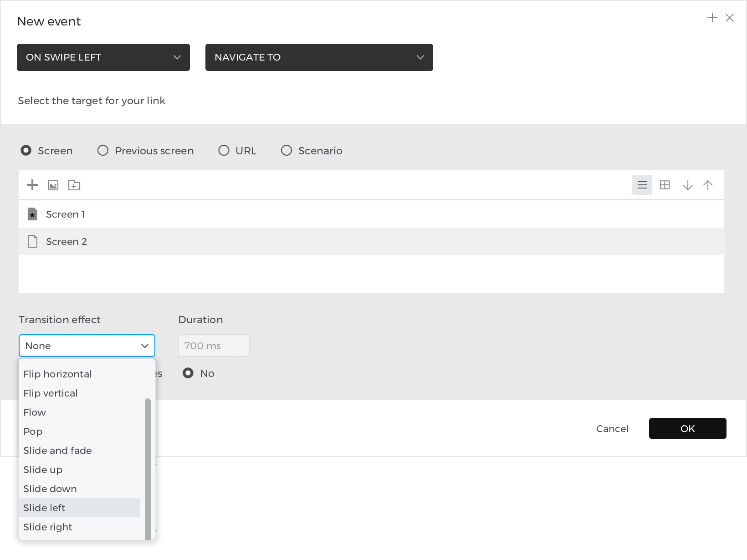This screenshot has width=747, height=560.
Task: Switch to list view icon
Action: click(x=642, y=185)
